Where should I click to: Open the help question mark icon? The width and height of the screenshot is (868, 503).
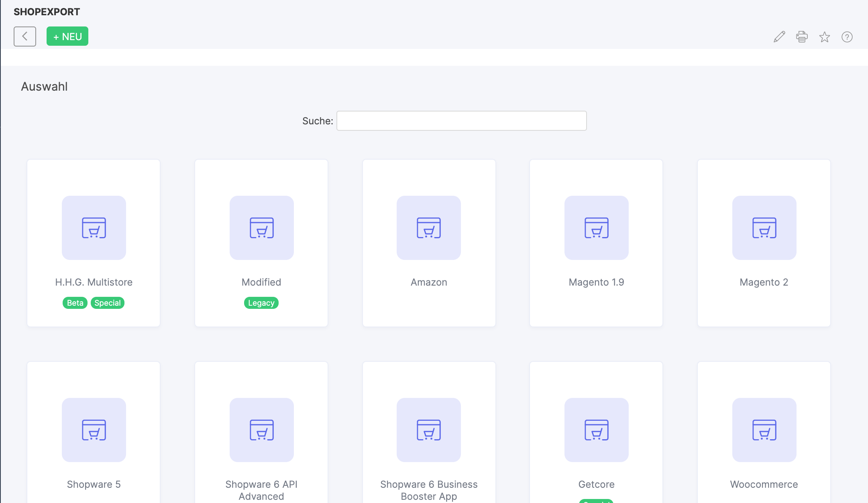[x=847, y=37]
